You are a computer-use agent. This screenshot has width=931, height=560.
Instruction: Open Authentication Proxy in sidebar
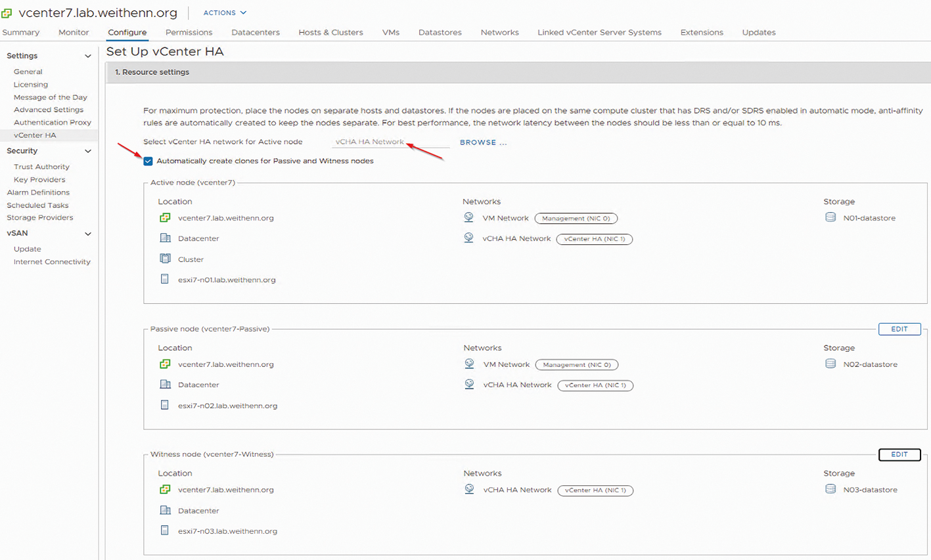(53, 122)
